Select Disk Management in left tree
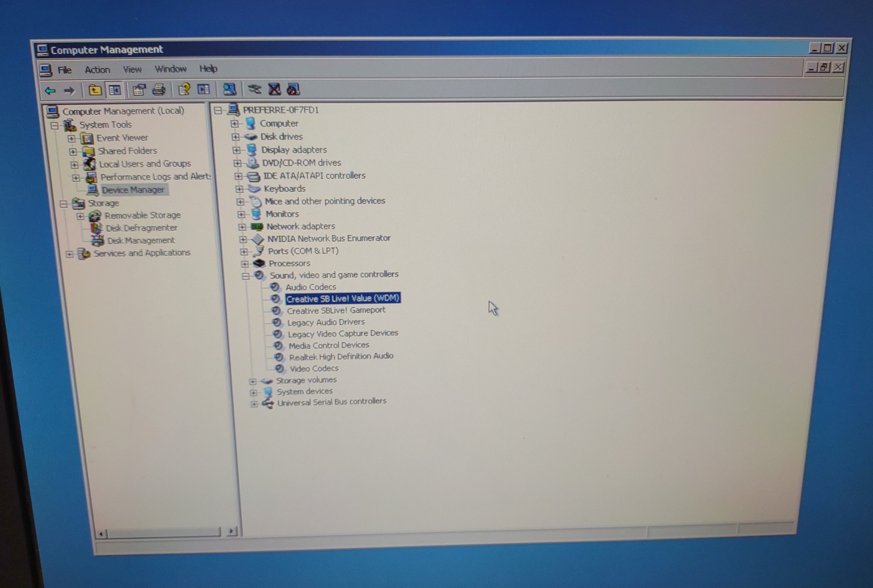The height and width of the screenshot is (588, 873). coord(141,241)
